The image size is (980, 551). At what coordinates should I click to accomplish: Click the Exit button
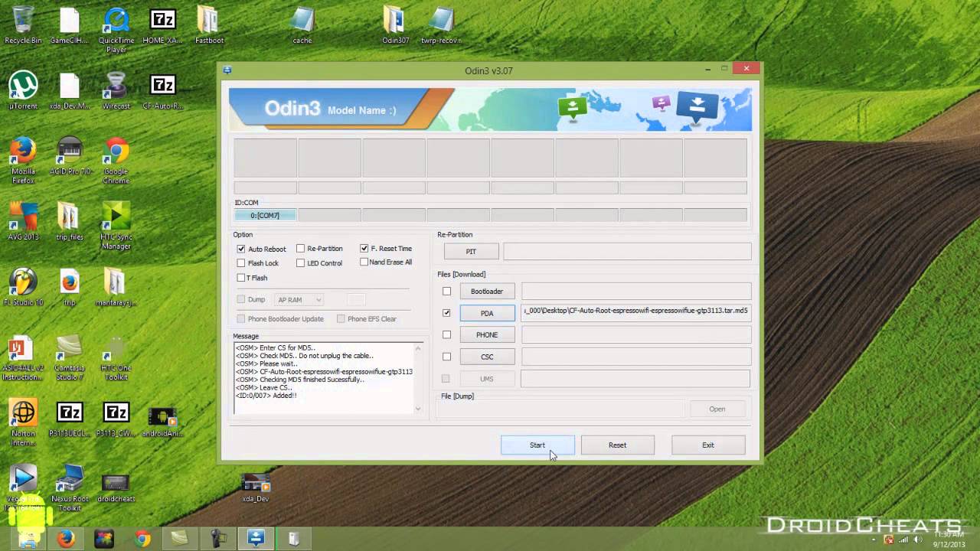[x=708, y=445]
